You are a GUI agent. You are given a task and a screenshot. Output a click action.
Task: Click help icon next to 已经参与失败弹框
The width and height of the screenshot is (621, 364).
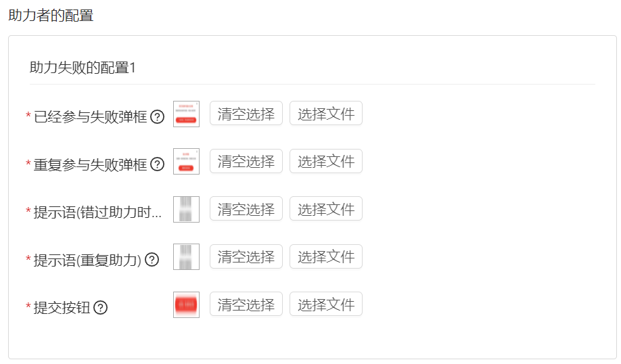(157, 117)
